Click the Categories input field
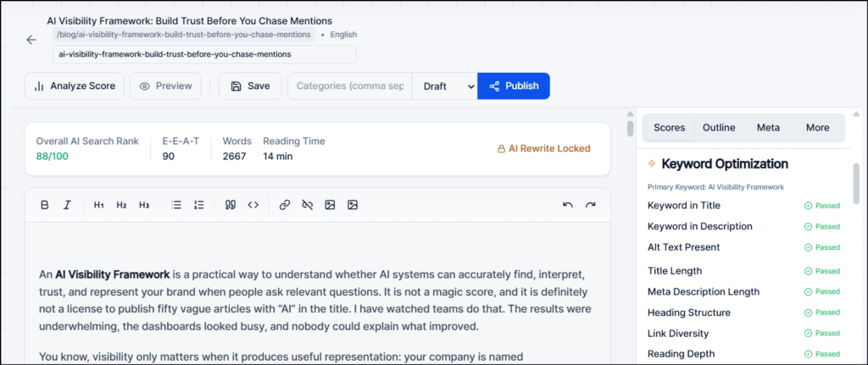The width and height of the screenshot is (868, 365). point(350,86)
